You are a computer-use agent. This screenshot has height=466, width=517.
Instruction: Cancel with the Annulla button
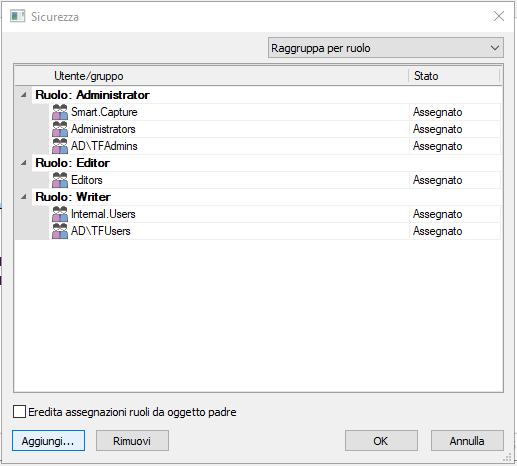click(x=467, y=441)
